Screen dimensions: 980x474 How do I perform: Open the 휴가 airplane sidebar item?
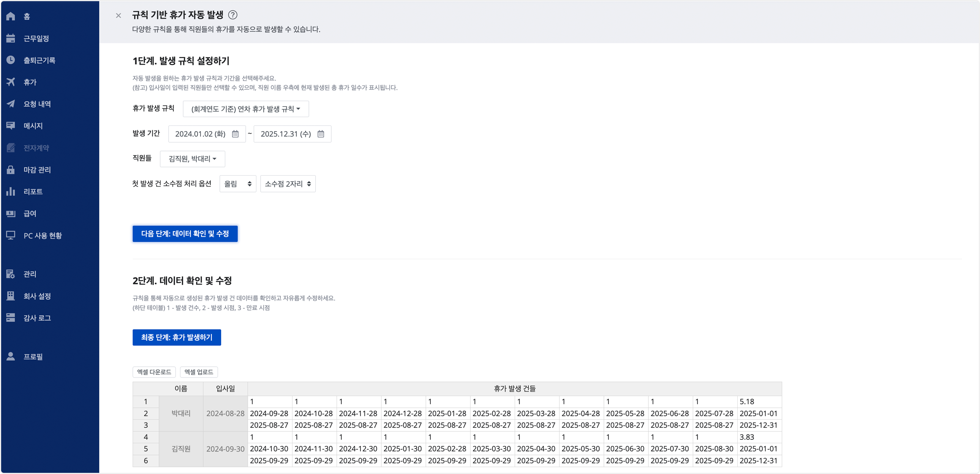(x=30, y=82)
